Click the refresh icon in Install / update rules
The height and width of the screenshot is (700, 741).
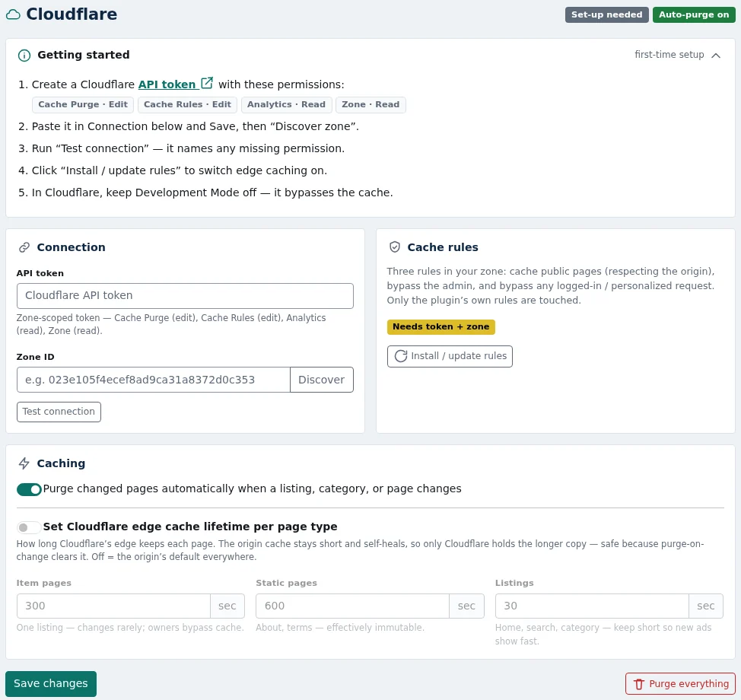401,356
